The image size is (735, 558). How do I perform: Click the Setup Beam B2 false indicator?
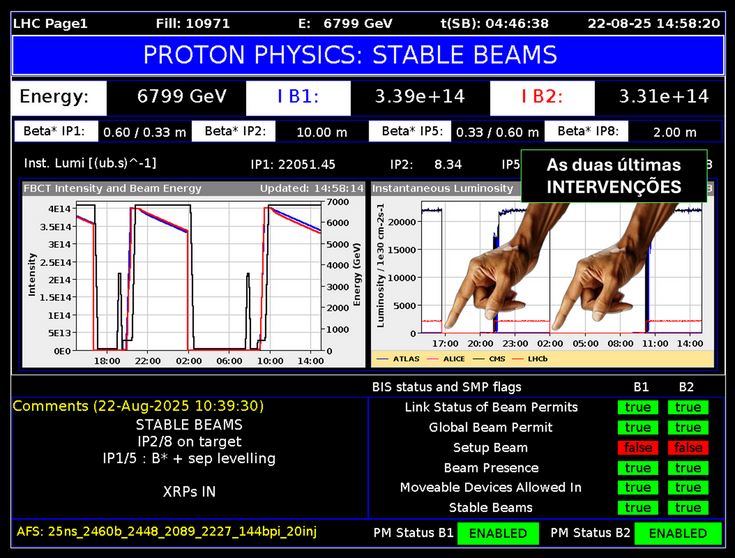click(x=688, y=448)
